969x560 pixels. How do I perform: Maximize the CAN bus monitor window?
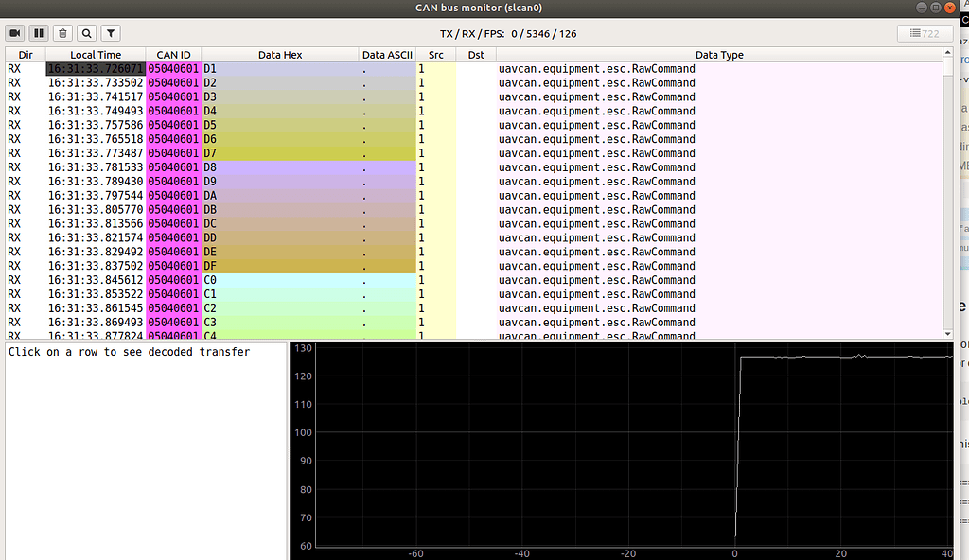click(936, 8)
